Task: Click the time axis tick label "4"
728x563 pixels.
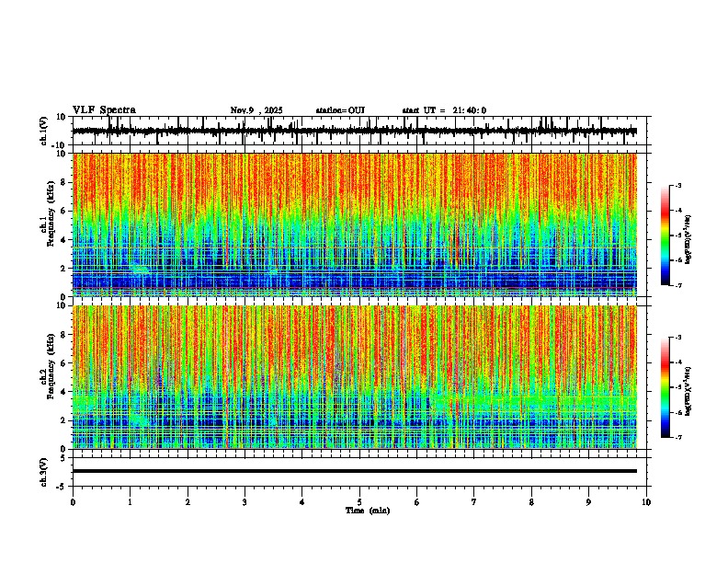Action: click(302, 502)
